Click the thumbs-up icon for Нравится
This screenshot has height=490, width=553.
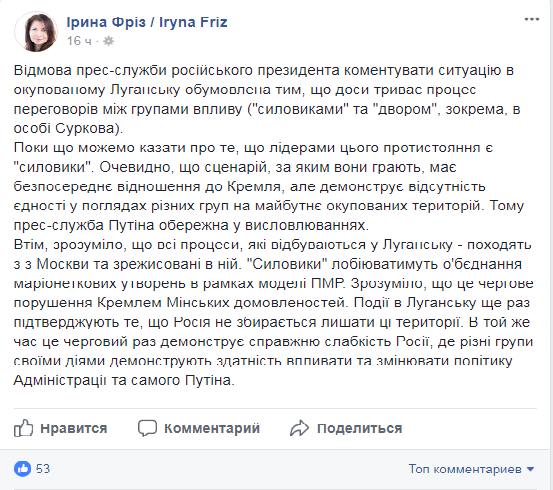click(x=23, y=428)
